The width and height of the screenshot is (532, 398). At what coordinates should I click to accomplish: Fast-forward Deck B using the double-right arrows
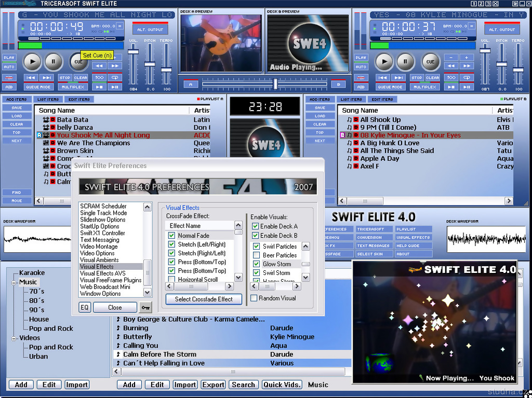point(467,66)
